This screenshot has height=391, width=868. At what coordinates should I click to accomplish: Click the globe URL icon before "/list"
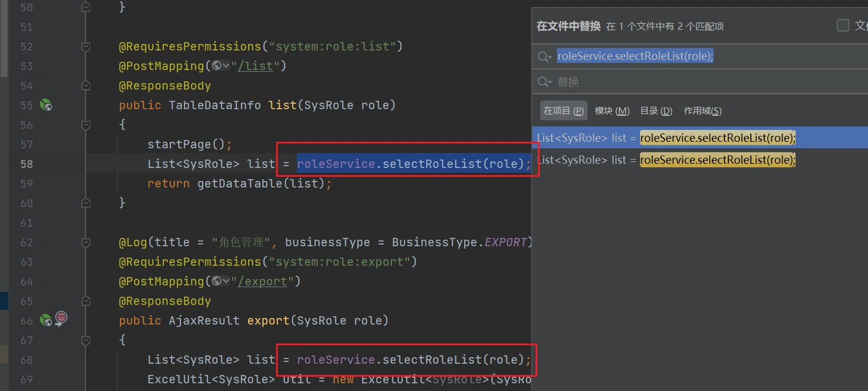217,66
